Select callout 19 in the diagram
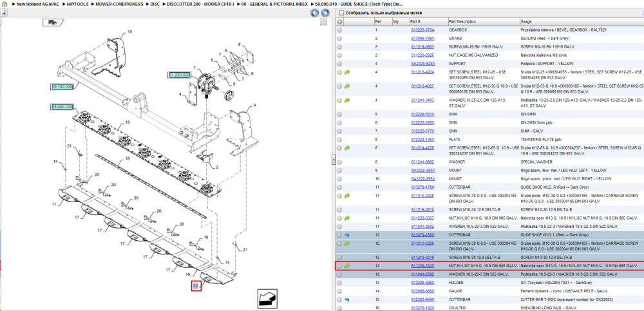Viewport: 644px width, 311px height. [x=189, y=274]
